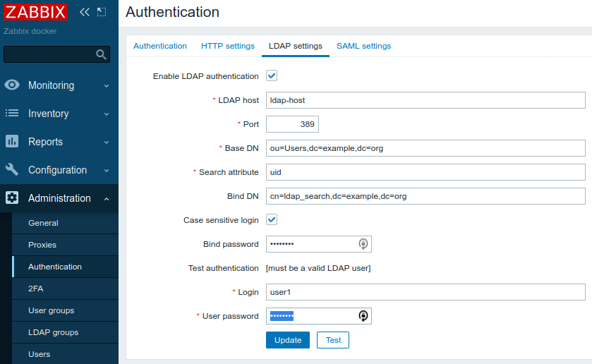Click '[must be a valid LDAP user]' text

(x=318, y=268)
